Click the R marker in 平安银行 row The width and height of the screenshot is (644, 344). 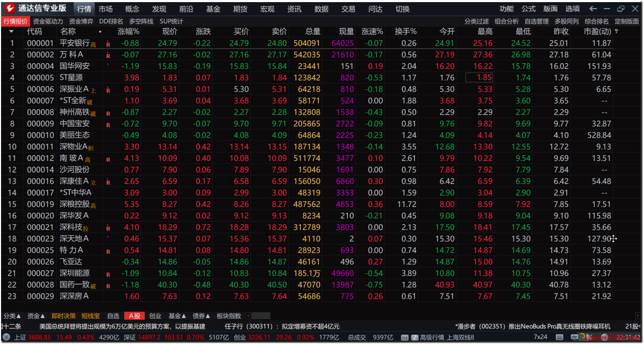(108, 44)
